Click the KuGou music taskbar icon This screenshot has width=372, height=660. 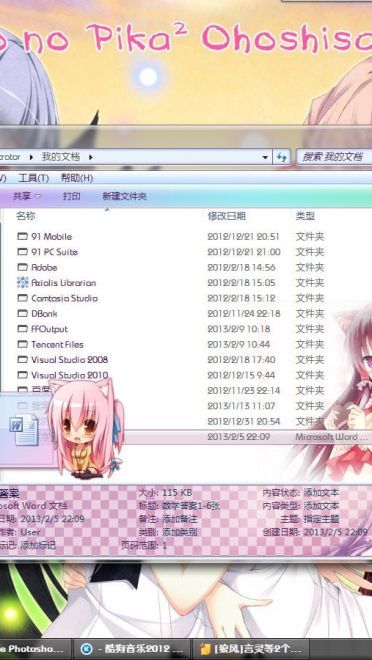point(86,649)
